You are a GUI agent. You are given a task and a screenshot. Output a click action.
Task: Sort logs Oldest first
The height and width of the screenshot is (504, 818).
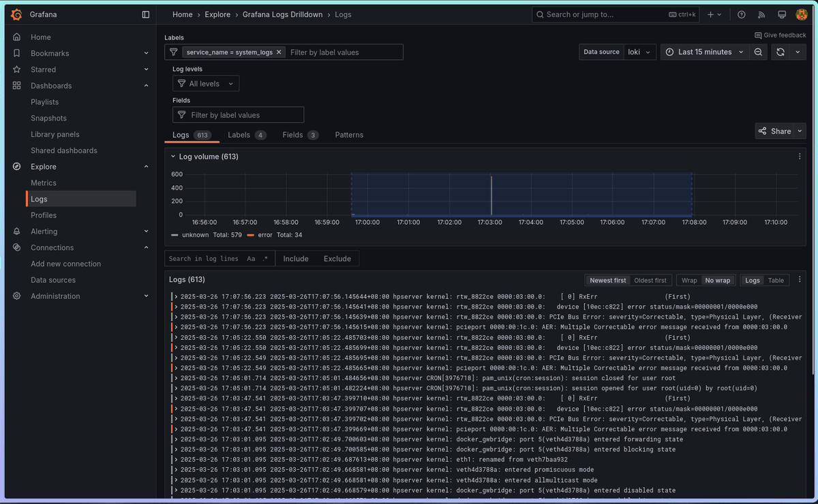[x=651, y=280]
